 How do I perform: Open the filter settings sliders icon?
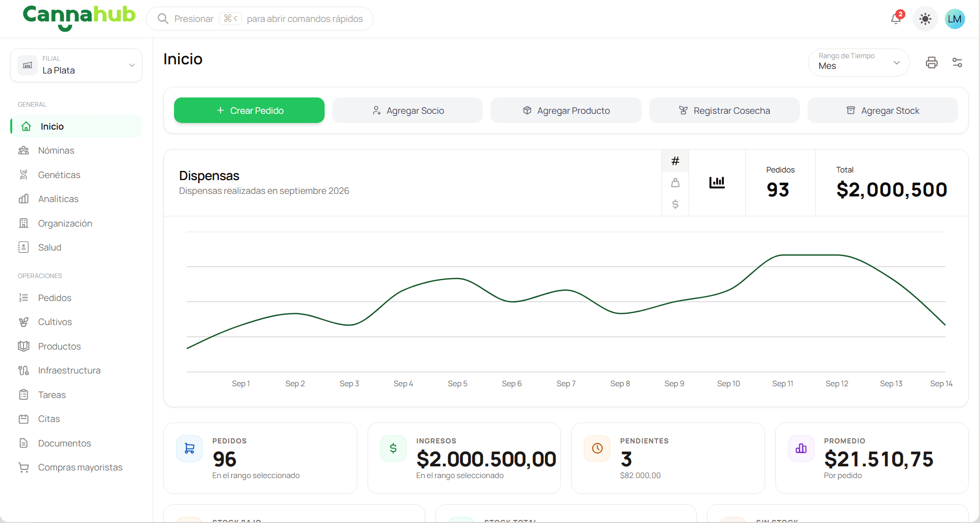(957, 62)
